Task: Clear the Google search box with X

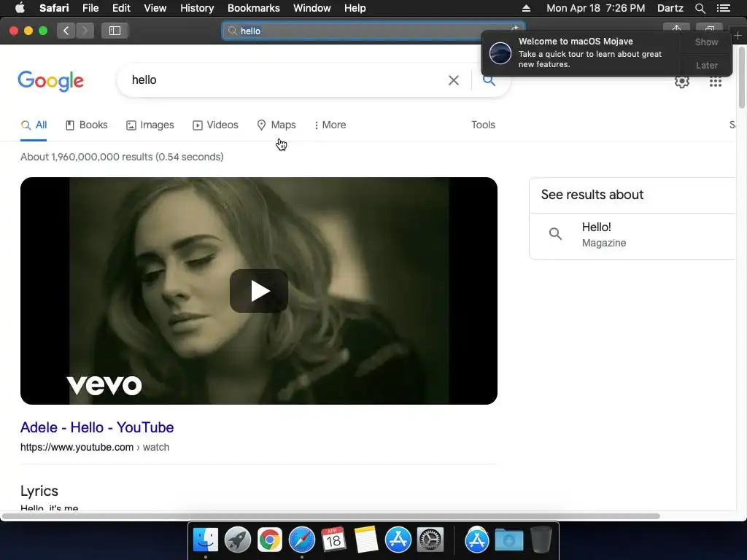Action: [x=454, y=80]
